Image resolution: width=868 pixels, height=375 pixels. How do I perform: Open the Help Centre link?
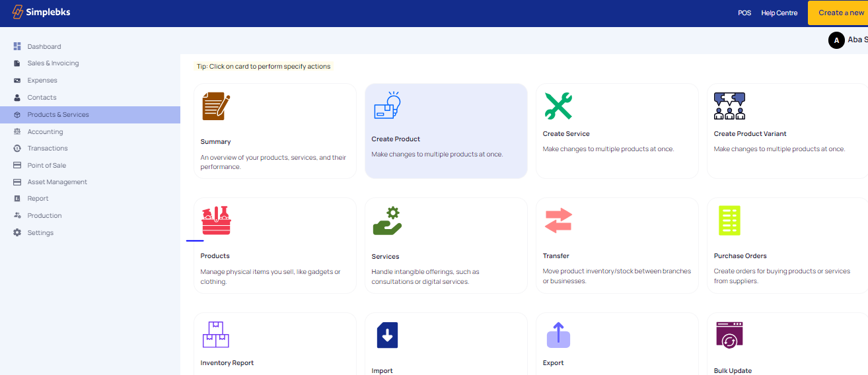pos(779,13)
